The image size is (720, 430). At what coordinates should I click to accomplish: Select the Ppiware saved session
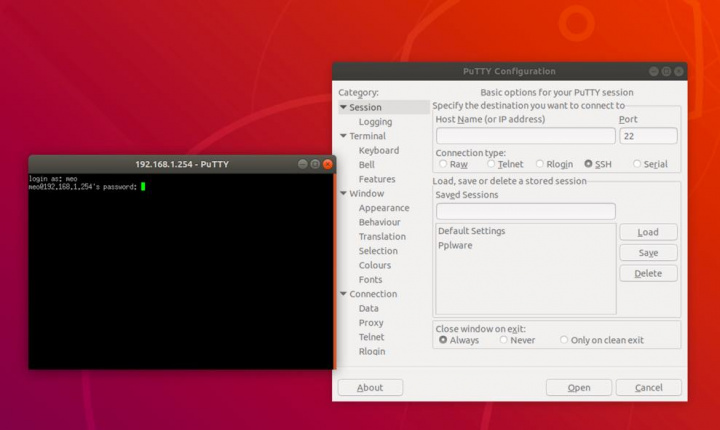[454, 245]
